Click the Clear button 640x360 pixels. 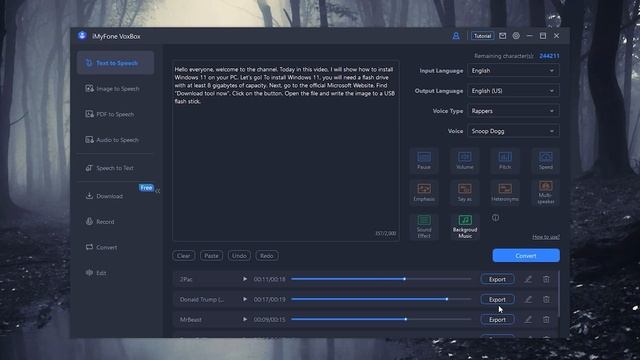(183, 256)
